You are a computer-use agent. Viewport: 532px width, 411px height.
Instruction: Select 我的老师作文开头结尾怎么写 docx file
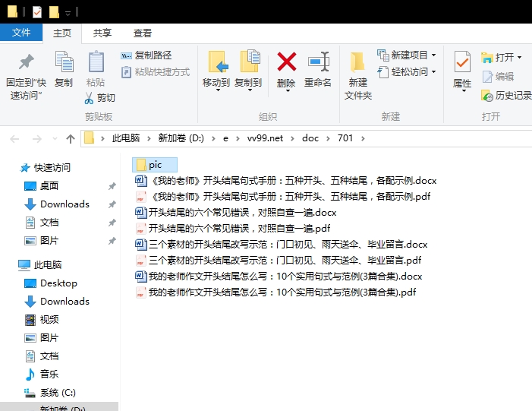[279, 276]
